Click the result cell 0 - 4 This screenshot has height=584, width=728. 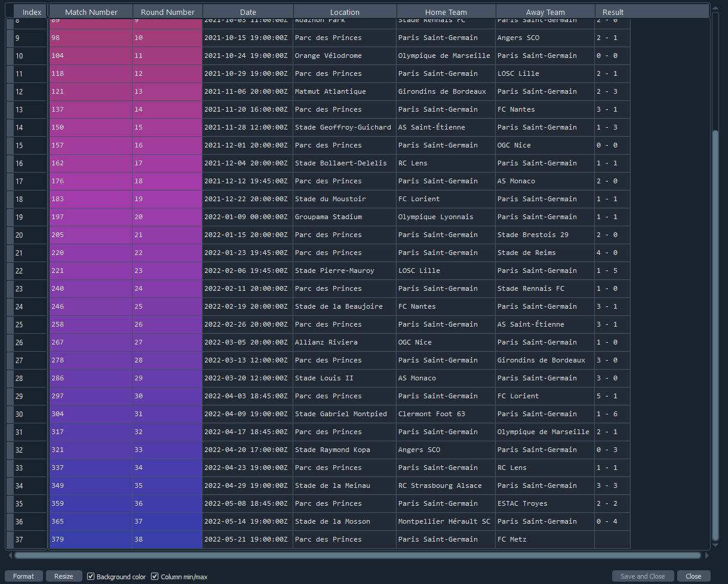coord(612,521)
